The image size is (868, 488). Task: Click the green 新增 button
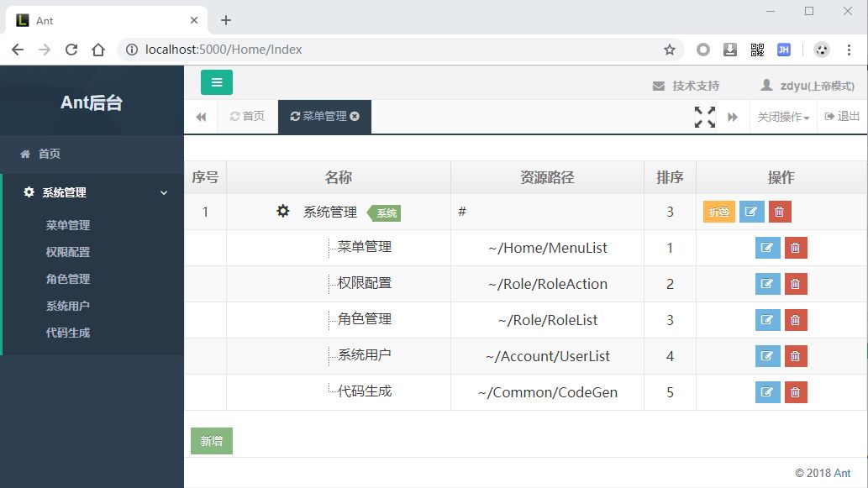[212, 441]
